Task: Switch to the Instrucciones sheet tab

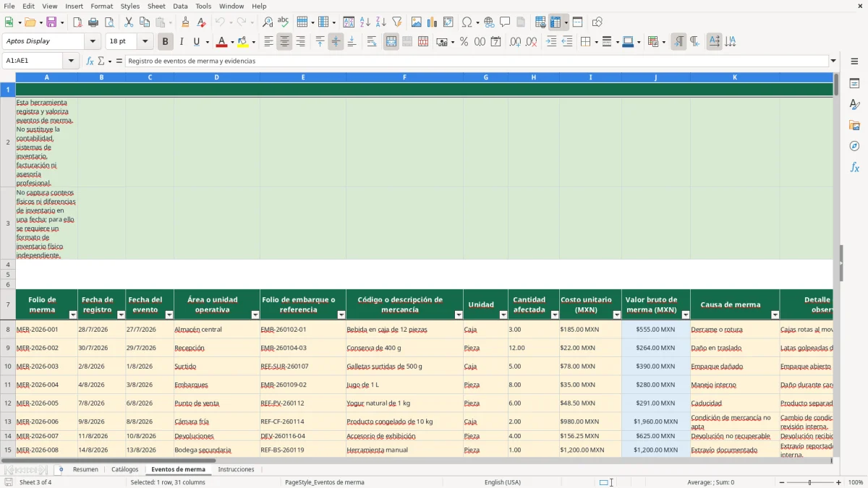Action: (x=237, y=470)
